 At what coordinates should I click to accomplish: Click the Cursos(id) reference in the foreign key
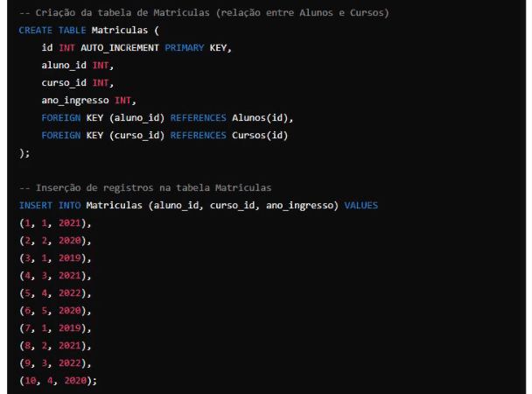[x=260, y=135]
